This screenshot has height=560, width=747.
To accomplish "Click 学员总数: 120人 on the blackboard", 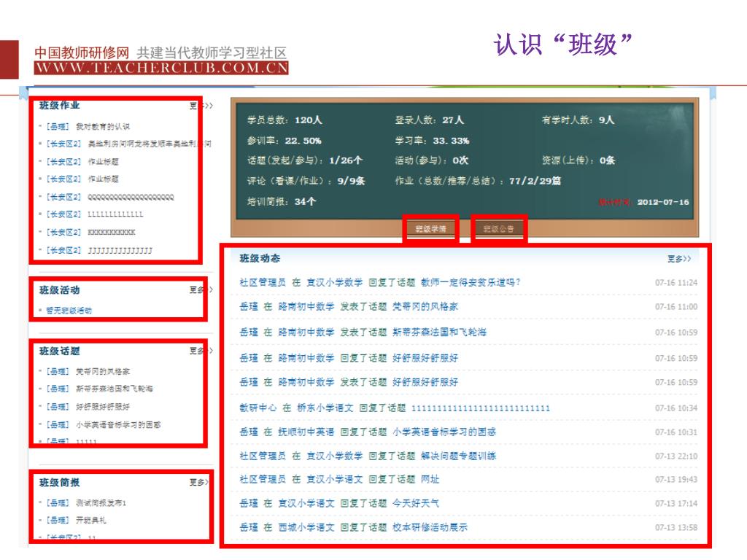I will coord(285,120).
